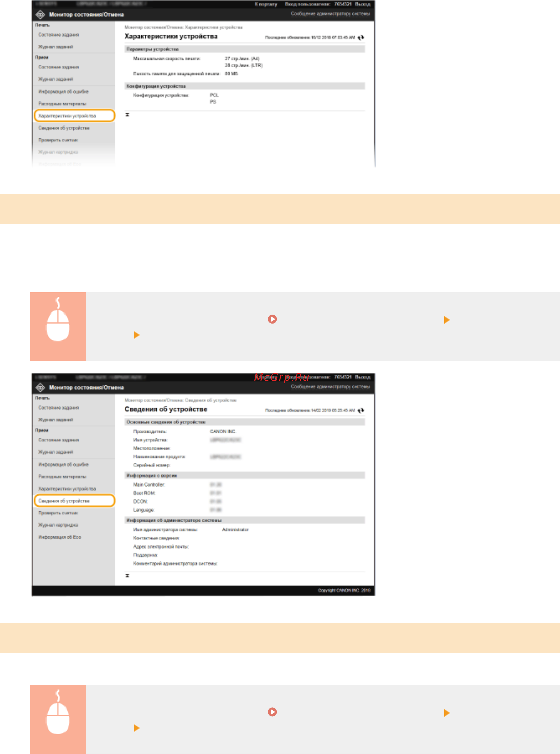Screen dimensions: 560x754
Task: Open Сообщение администратору системы on Характеристики устройства page
Action: 330,14
